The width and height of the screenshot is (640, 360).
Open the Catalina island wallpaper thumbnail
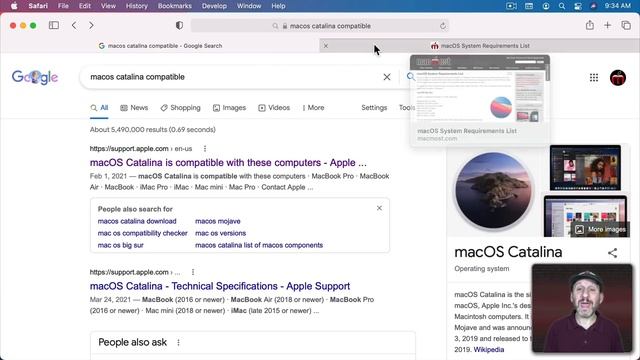click(494, 191)
